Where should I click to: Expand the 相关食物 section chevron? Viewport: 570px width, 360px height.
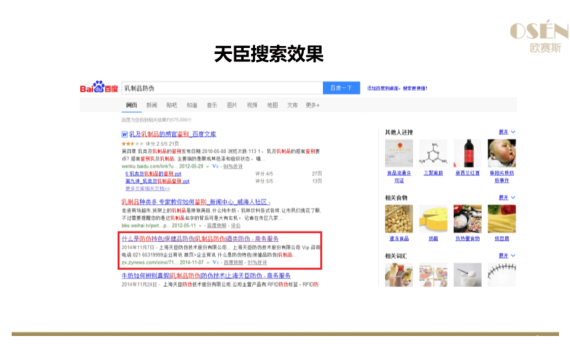point(513,197)
